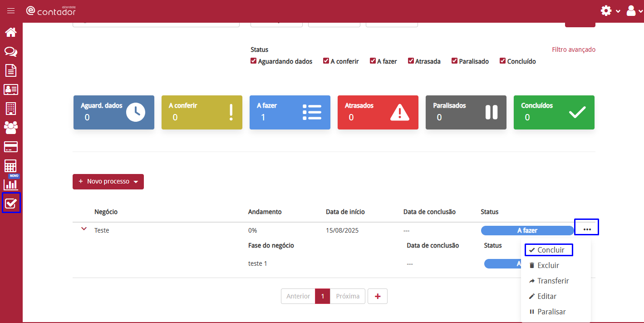
Task: Click the blue A fazer summary card
Action: (290, 112)
